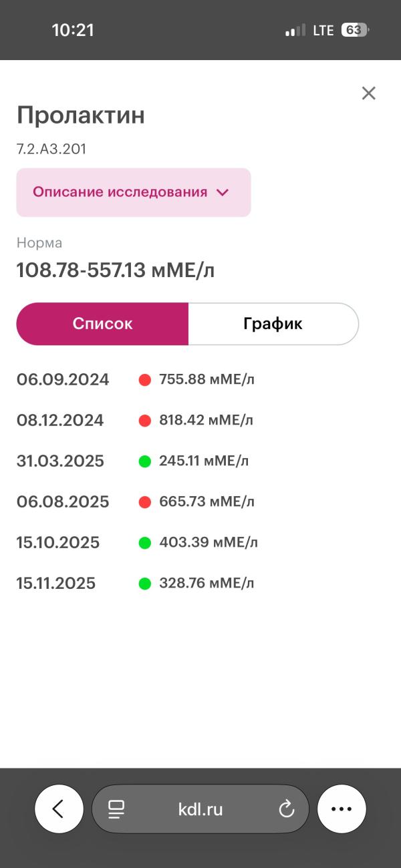Image resolution: width=401 pixels, height=868 pixels.
Task: Tap the battery indicator in the status bar
Action: coord(354,29)
